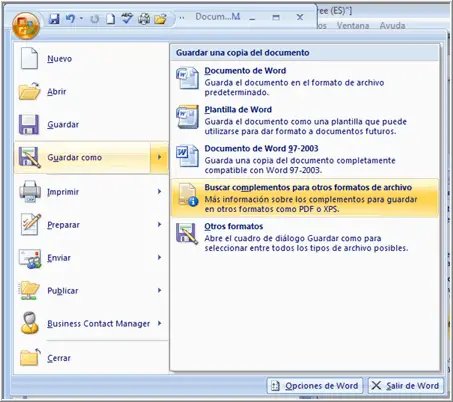Viewport: 453px width, 402px height.
Task: Select Nuevo menu entry text
Action: (59, 59)
